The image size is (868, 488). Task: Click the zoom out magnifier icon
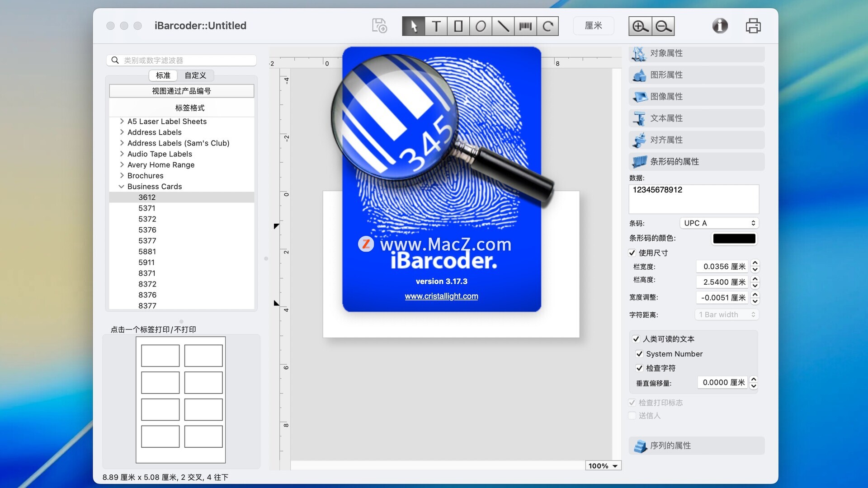tap(663, 26)
